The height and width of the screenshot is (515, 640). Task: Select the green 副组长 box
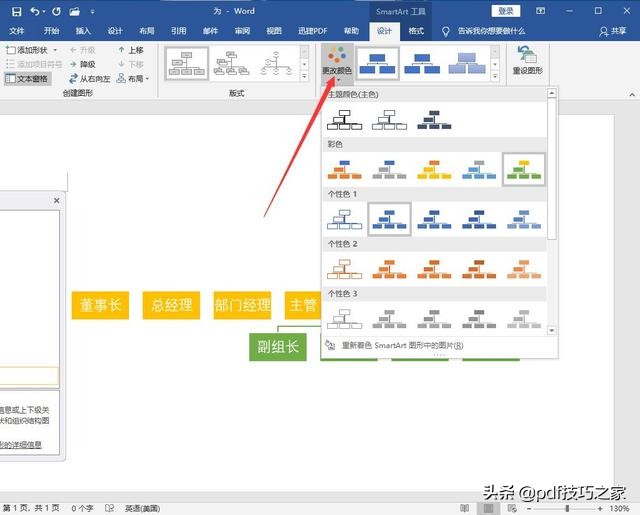278,347
